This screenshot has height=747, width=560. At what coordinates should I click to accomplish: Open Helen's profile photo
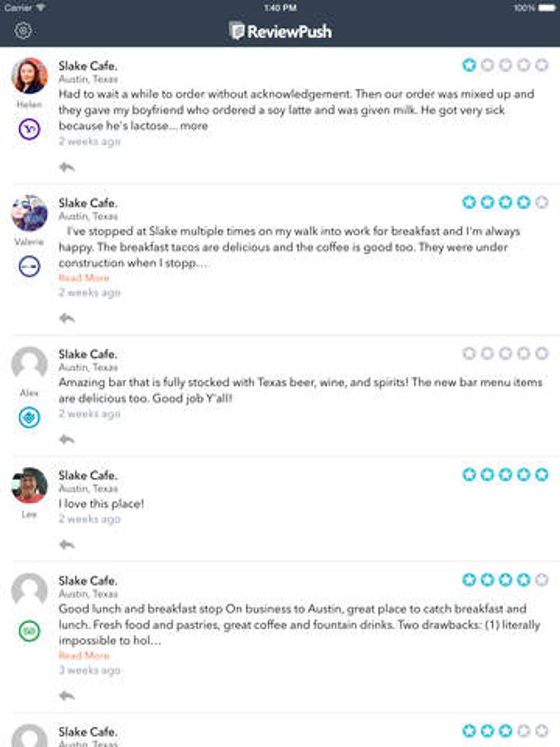pyautogui.click(x=29, y=76)
